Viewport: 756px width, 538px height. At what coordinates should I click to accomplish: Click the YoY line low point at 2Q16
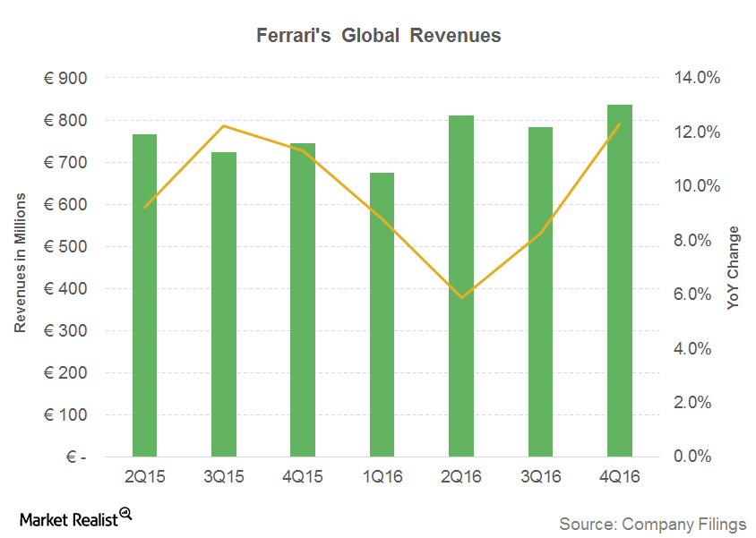point(462,298)
